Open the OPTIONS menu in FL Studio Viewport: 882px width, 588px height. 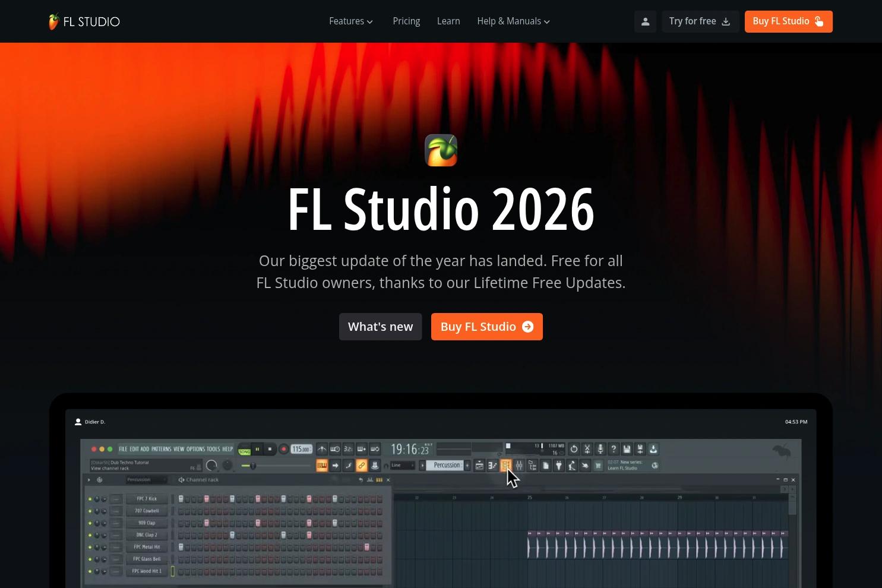tap(195, 449)
